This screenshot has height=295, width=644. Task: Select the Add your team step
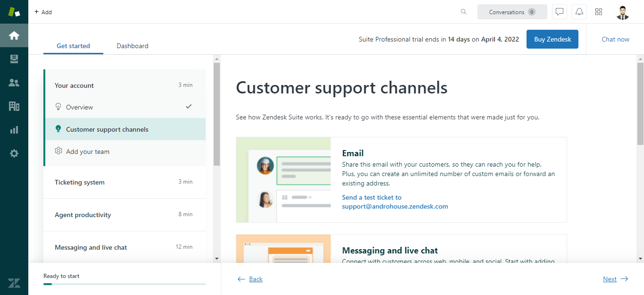(125, 152)
